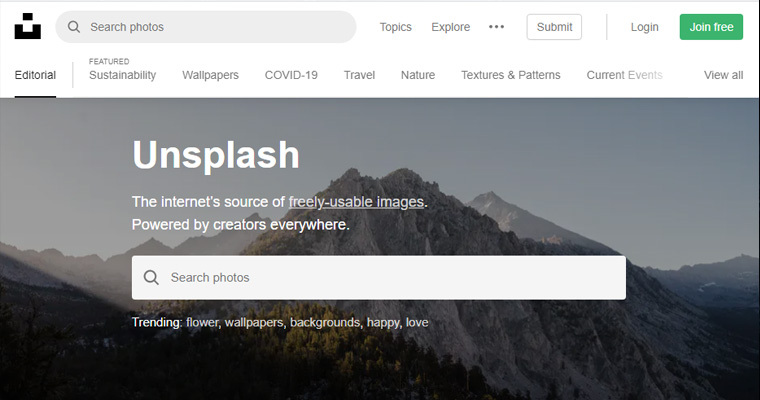Click the text Powered by creators everywhere
Viewport: 760px width, 400px height.
coord(240,224)
